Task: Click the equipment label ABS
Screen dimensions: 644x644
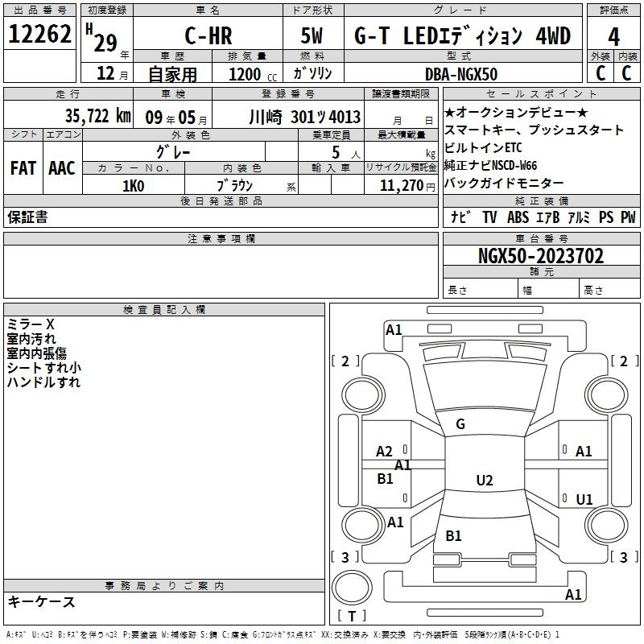Action: (x=518, y=217)
